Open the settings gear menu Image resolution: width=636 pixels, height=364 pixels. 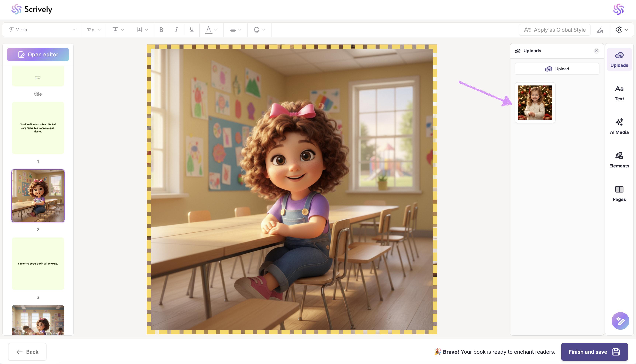(621, 30)
